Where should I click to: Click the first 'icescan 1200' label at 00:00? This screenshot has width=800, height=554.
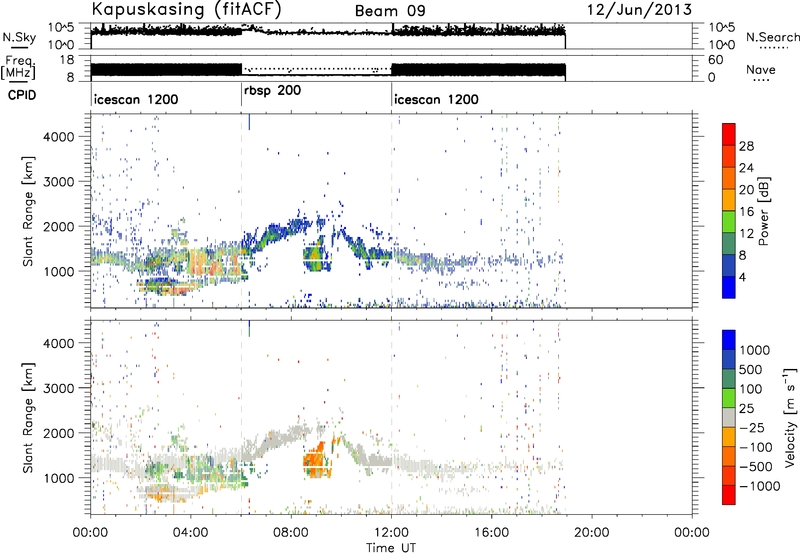[136, 99]
